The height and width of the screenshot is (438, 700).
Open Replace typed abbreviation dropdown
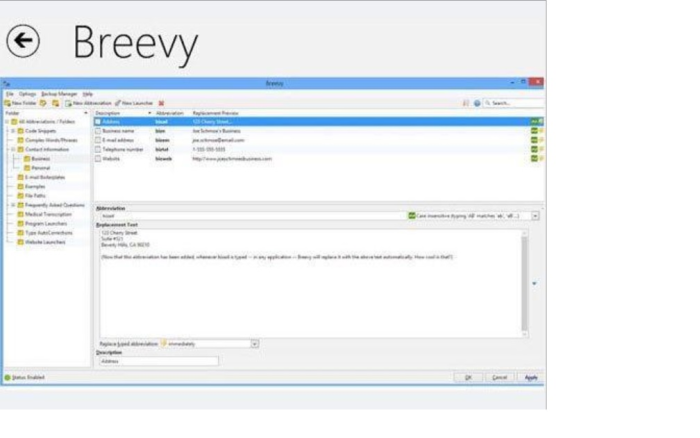click(254, 344)
